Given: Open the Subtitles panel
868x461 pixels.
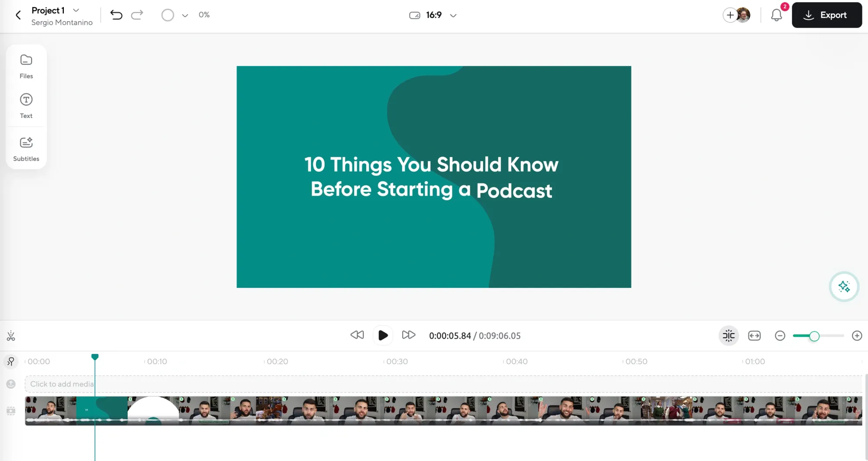Looking at the screenshot, I should [26, 148].
